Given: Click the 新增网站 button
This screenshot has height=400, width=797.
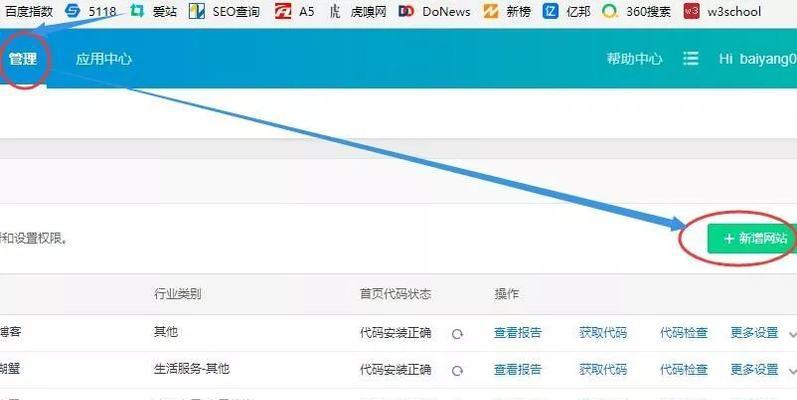Looking at the screenshot, I should 752,238.
